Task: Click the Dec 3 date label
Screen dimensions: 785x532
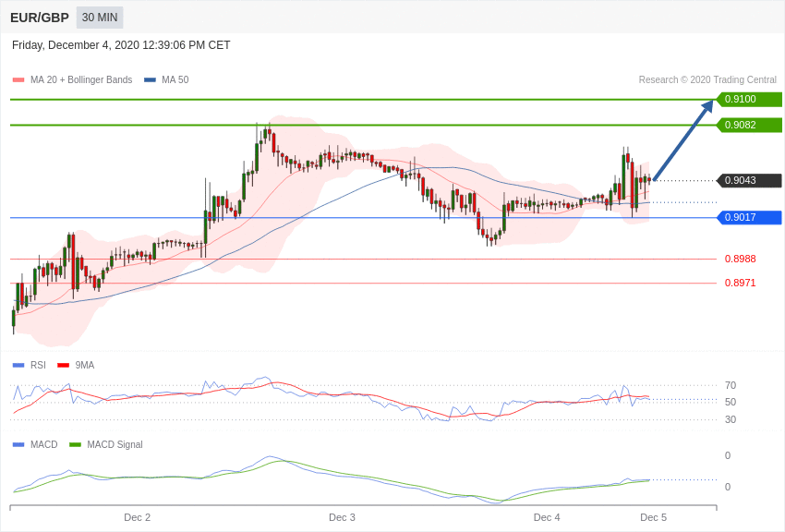Action: pyautogui.click(x=342, y=517)
